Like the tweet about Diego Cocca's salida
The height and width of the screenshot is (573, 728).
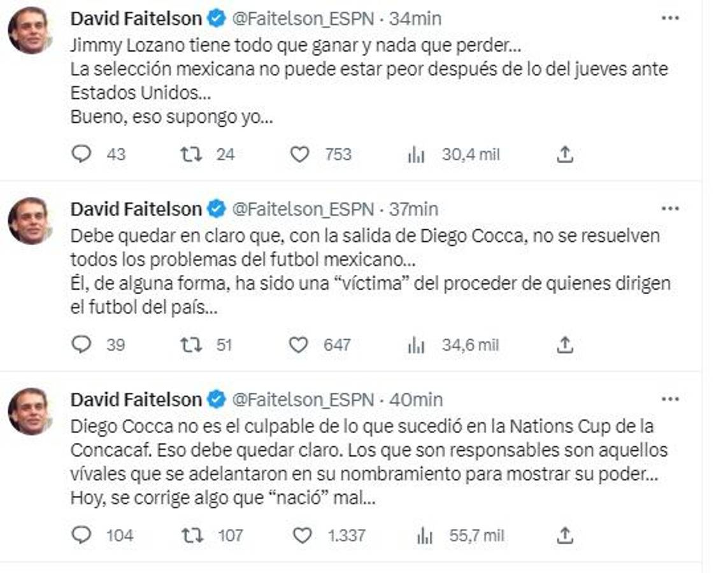point(300,344)
